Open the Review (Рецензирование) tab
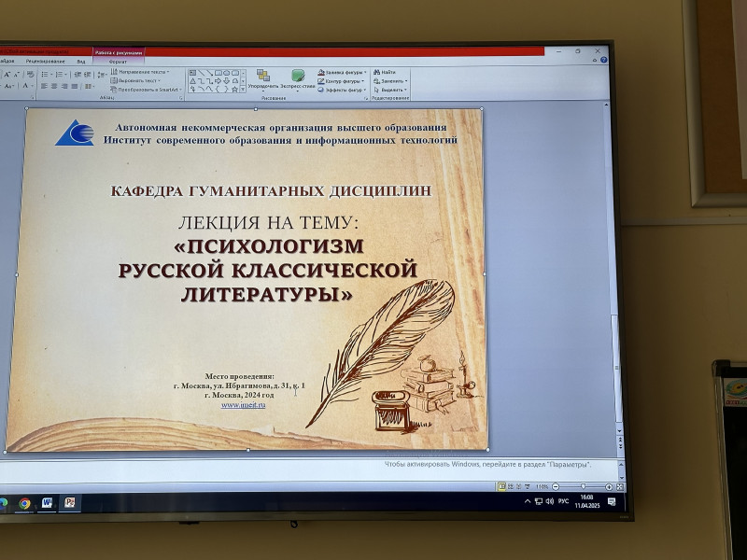 point(45,62)
